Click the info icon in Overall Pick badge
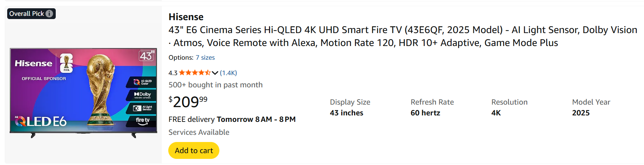The image size is (644, 165). [x=49, y=14]
